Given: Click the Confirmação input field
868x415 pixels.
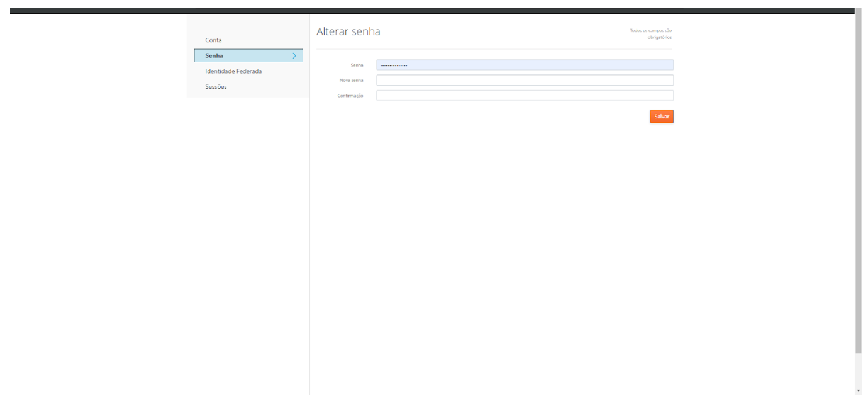Looking at the screenshot, I should coord(525,96).
